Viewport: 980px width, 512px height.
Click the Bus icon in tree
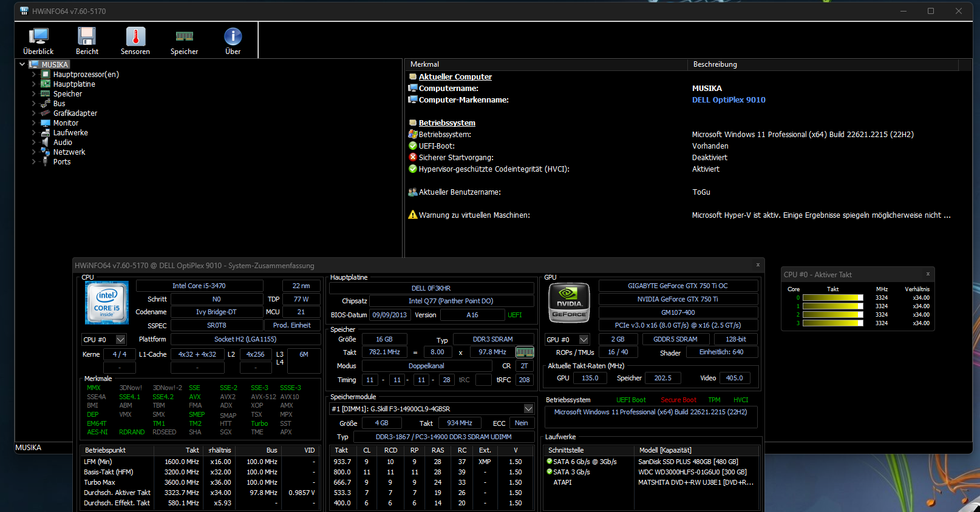(x=46, y=103)
